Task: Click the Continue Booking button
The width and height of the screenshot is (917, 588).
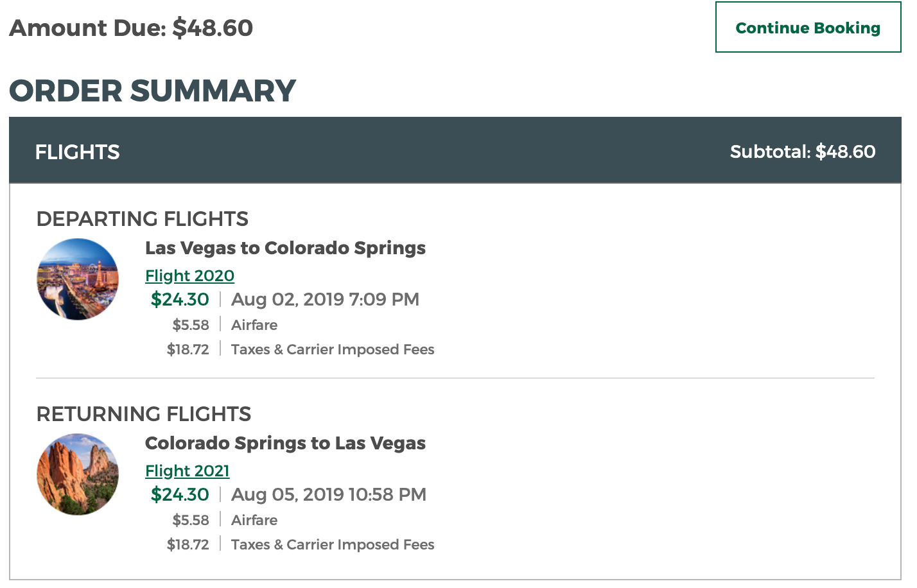Action: tap(808, 28)
